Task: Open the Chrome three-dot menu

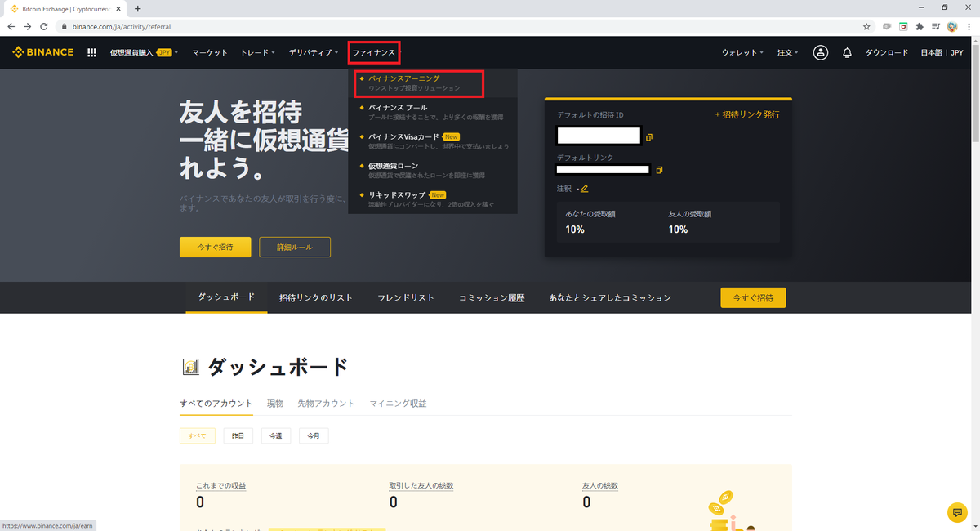Action: click(x=969, y=26)
